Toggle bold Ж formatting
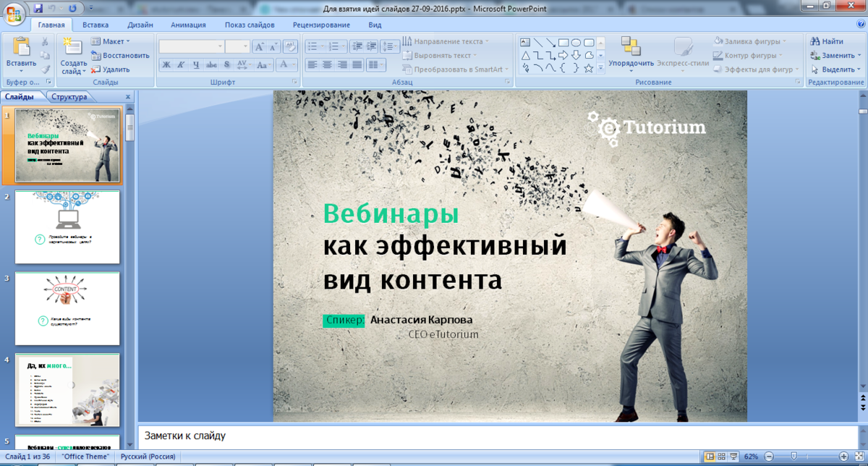This screenshot has width=868, height=466. click(x=166, y=64)
